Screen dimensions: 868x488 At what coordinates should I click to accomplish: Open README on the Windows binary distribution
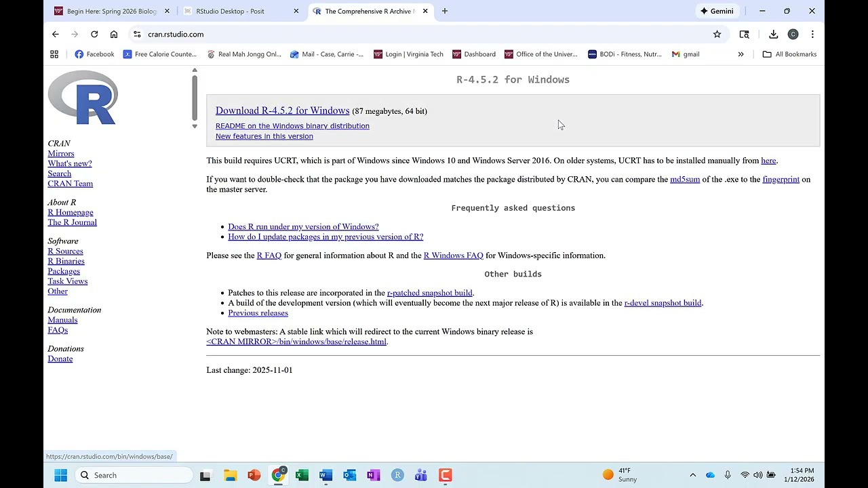pyautogui.click(x=292, y=126)
